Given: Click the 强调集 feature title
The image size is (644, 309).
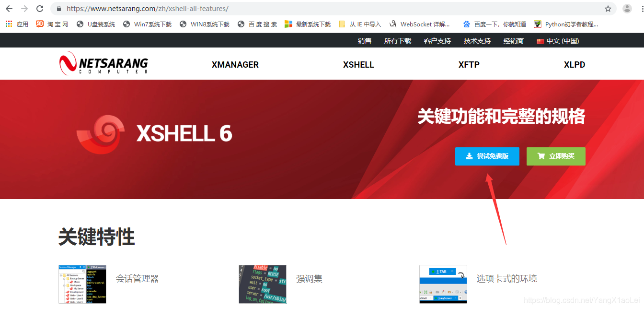Looking at the screenshot, I should coord(310,279).
